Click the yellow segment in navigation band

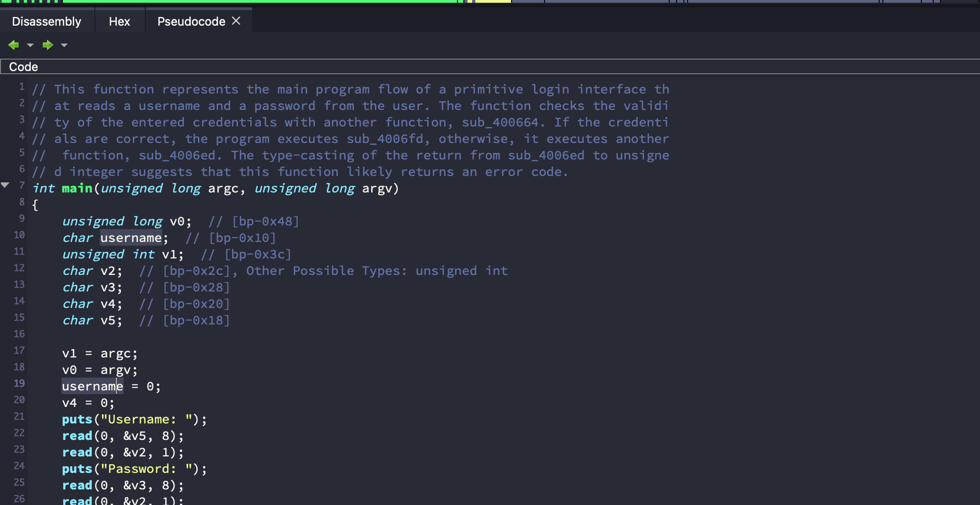tap(493, 1)
